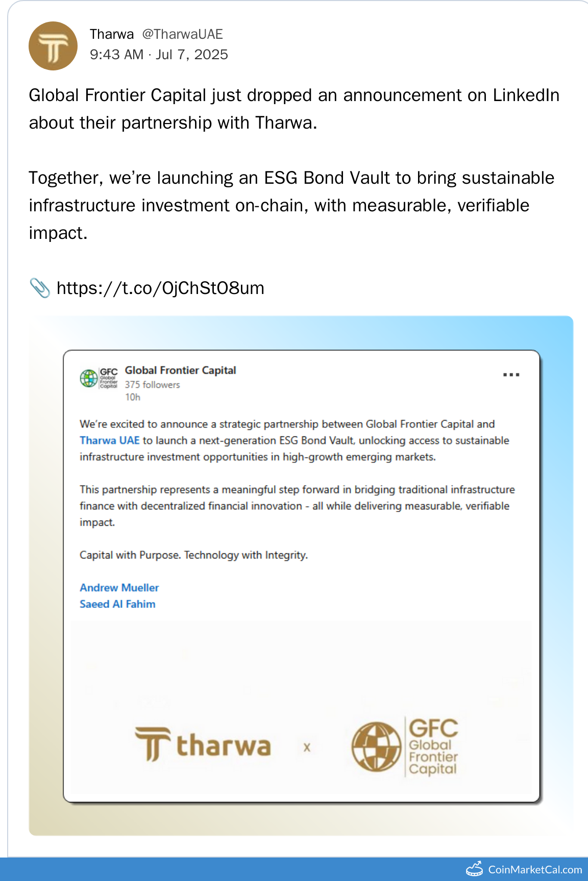Screen dimensions: 588x881
Task: Click the tharwa wordmark logo in banner
Action: click(x=203, y=745)
